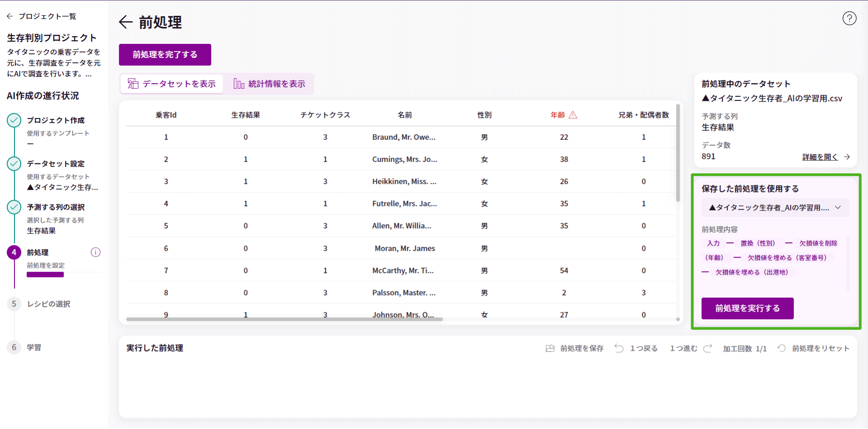Switch to データセットを表示 tab
This screenshot has width=868, height=429.
click(172, 84)
